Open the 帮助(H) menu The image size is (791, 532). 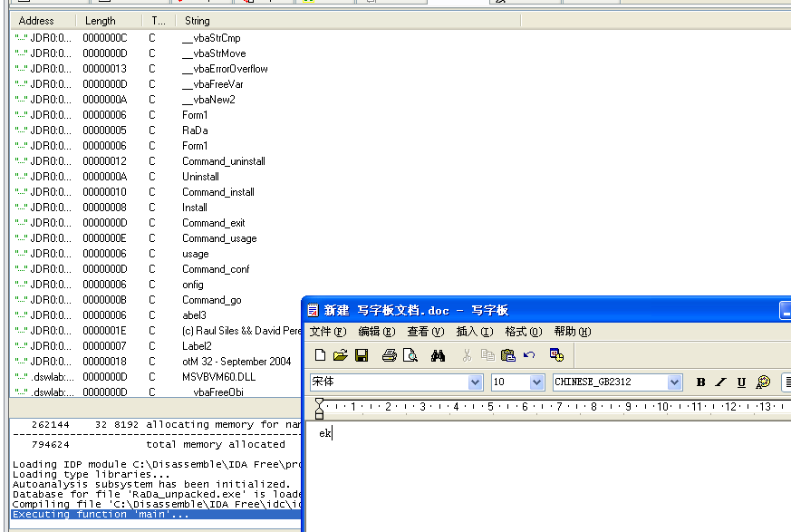pos(573,332)
